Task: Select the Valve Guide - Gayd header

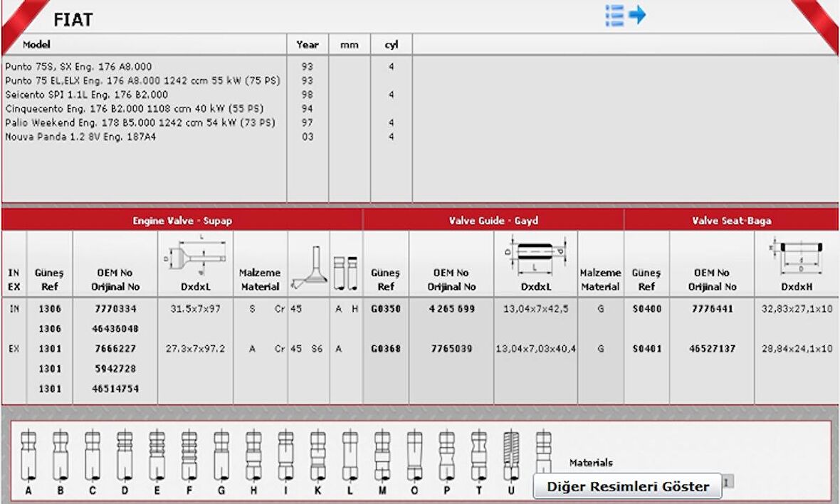Action: pyautogui.click(x=493, y=221)
